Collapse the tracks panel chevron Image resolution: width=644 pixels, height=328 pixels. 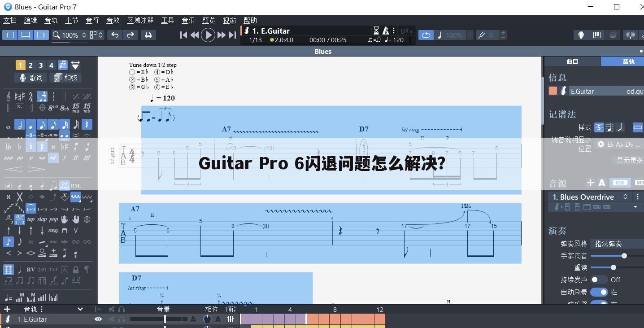[x=80, y=309]
